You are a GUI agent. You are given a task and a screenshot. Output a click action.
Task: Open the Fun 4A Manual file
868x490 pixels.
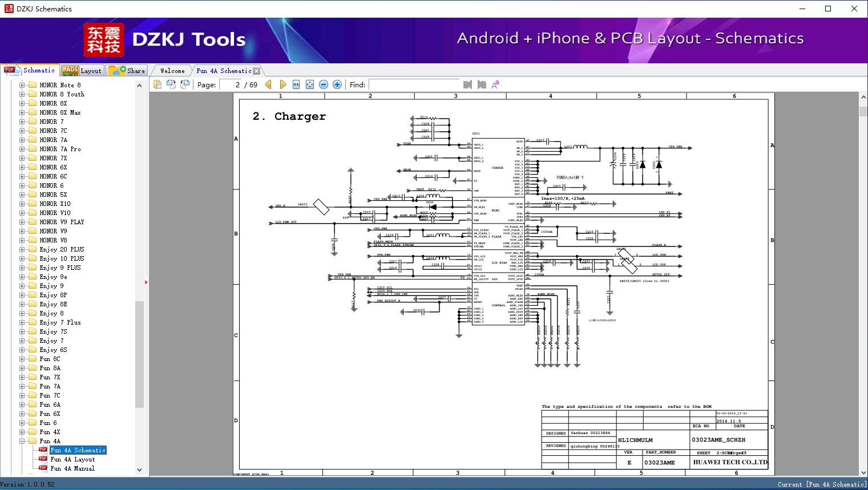click(72, 468)
